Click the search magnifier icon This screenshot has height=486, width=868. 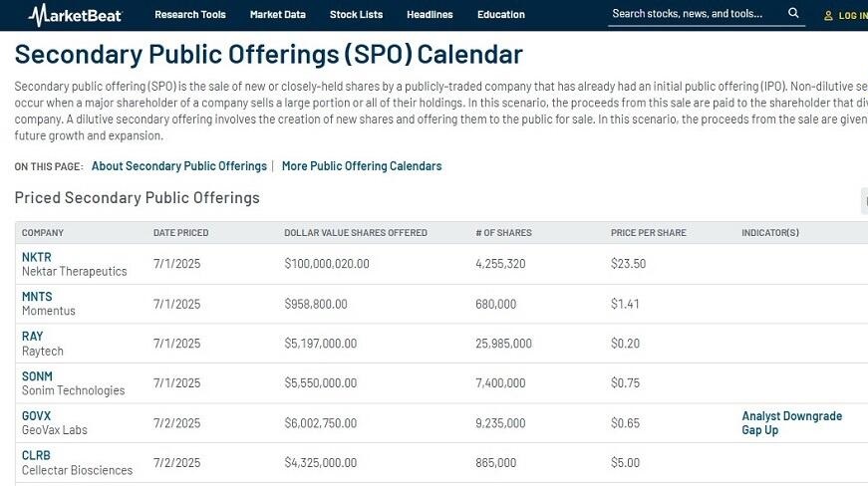[793, 14]
